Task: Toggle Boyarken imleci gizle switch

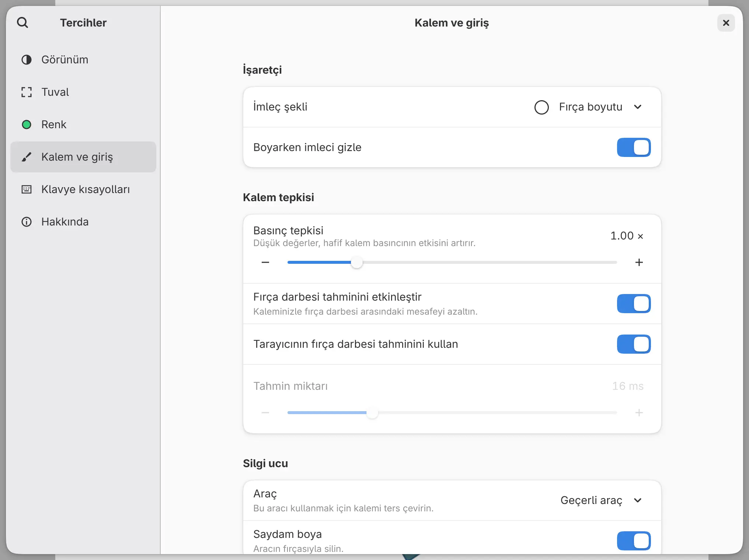Action: click(x=634, y=147)
